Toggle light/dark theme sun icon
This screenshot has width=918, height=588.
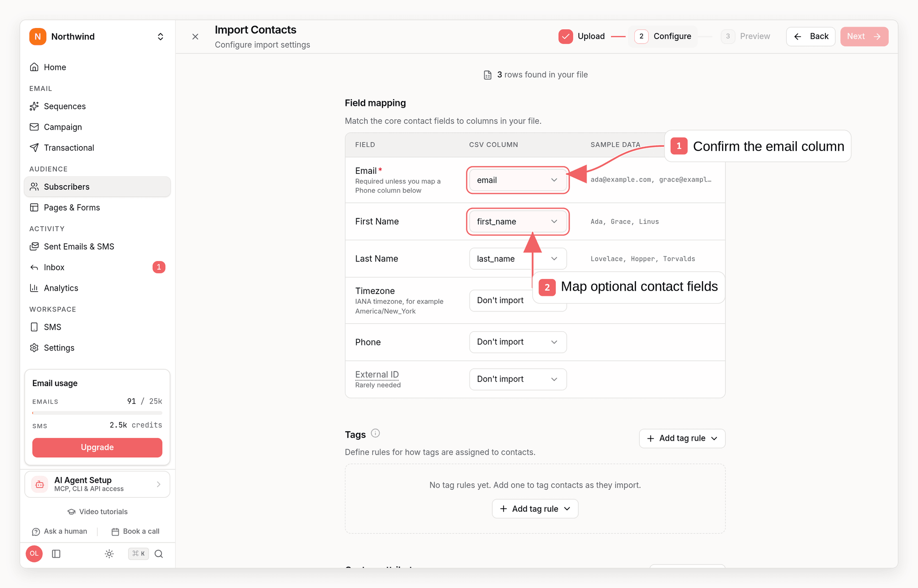pos(109,554)
